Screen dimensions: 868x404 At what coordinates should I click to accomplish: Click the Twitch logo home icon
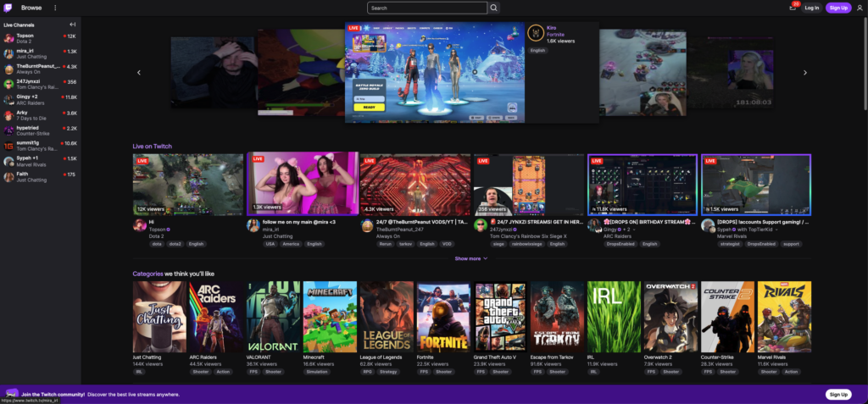tap(10, 8)
